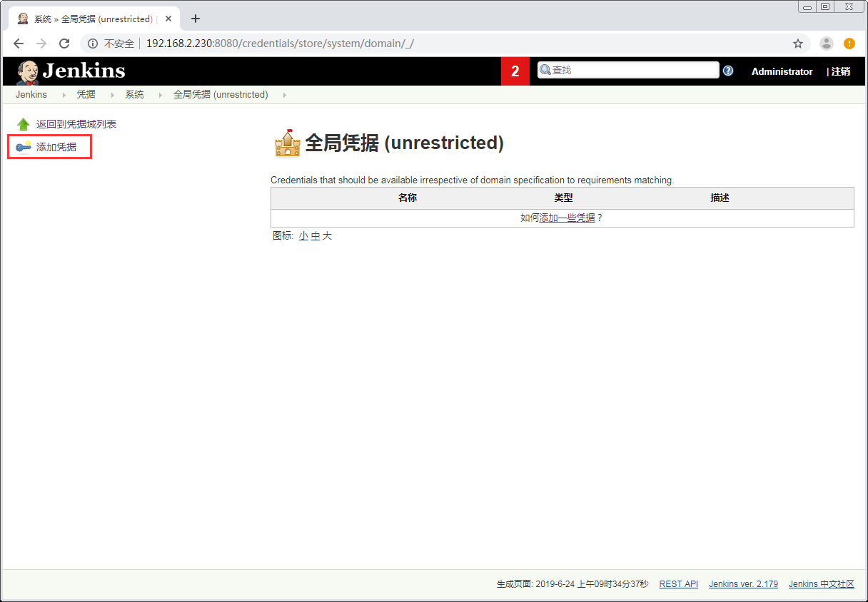Log out via the 注销 link
The image size is (868, 602).
[841, 71]
